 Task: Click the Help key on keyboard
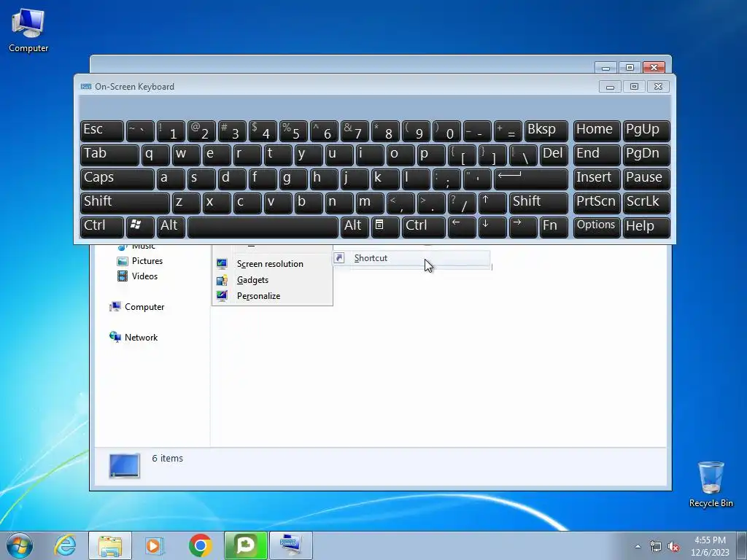pos(646,227)
